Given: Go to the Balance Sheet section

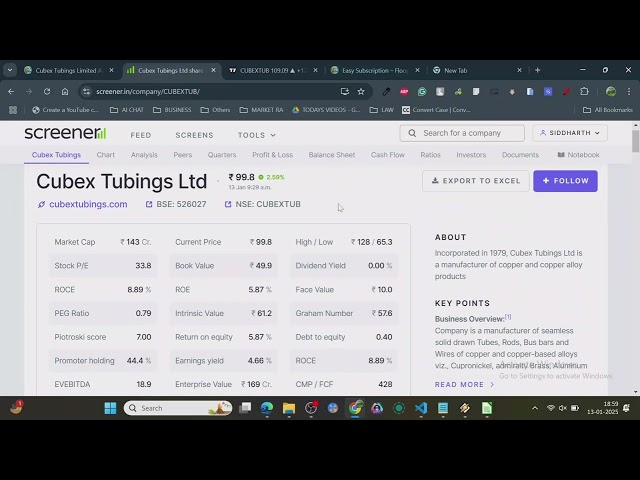Looking at the screenshot, I should [x=332, y=155].
